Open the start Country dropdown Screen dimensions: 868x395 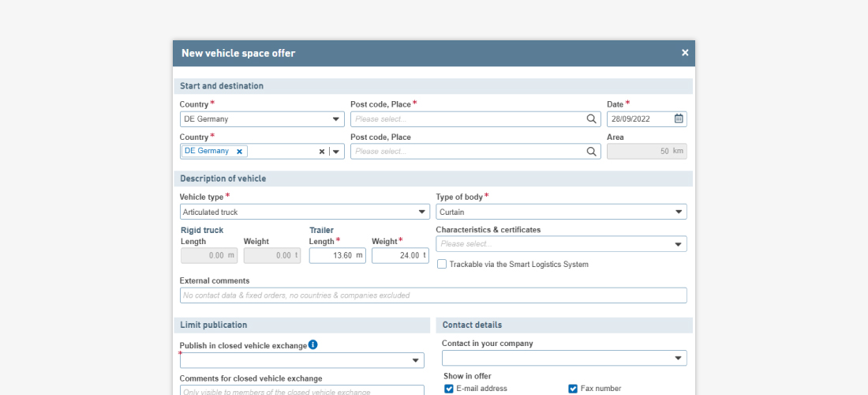tap(335, 119)
